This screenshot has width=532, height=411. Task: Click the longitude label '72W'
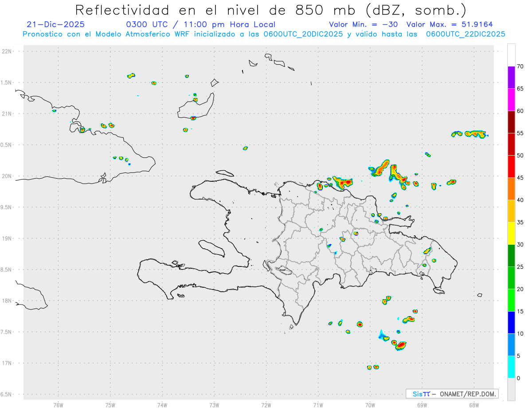[266, 405]
